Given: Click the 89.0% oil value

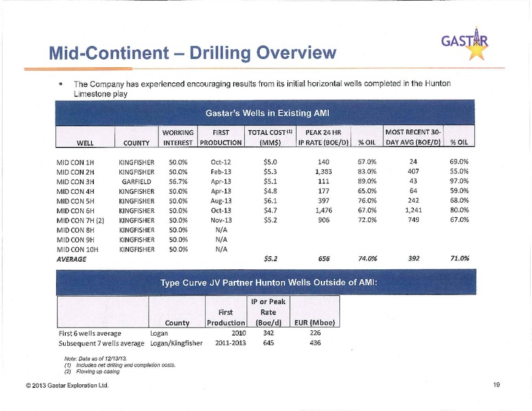Looking at the screenshot, I should pyautogui.click(x=367, y=181).
